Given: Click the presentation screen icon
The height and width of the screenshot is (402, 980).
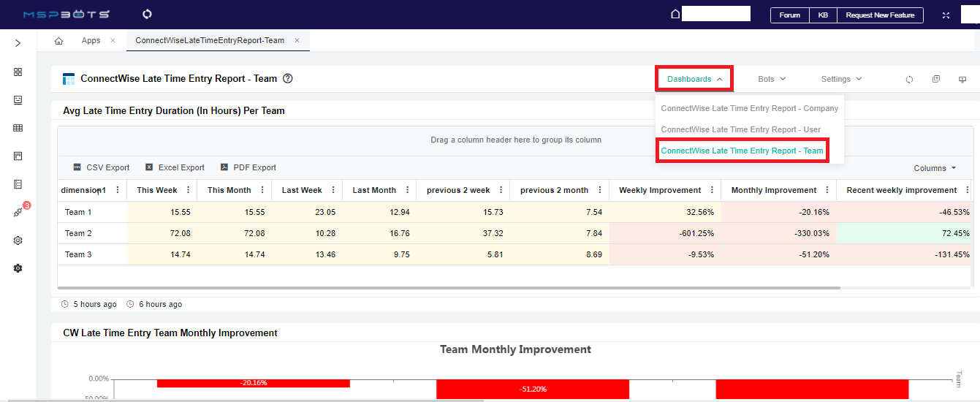Looking at the screenshot, I should [x=962, y=79].
